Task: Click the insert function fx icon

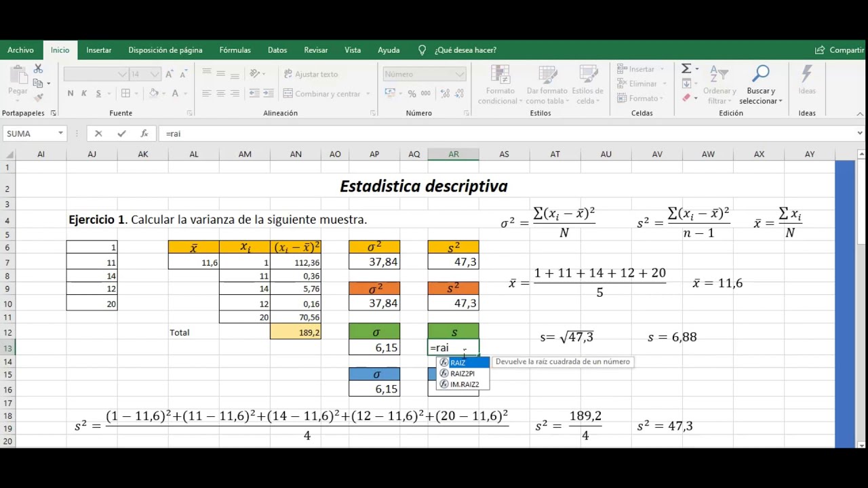Action: [144, 134]
